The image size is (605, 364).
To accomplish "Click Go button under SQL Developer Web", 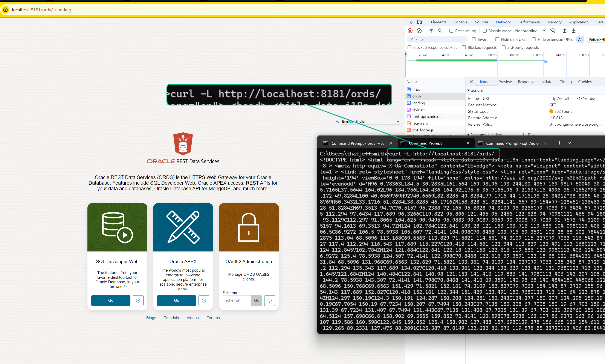I will pos(111,300).
